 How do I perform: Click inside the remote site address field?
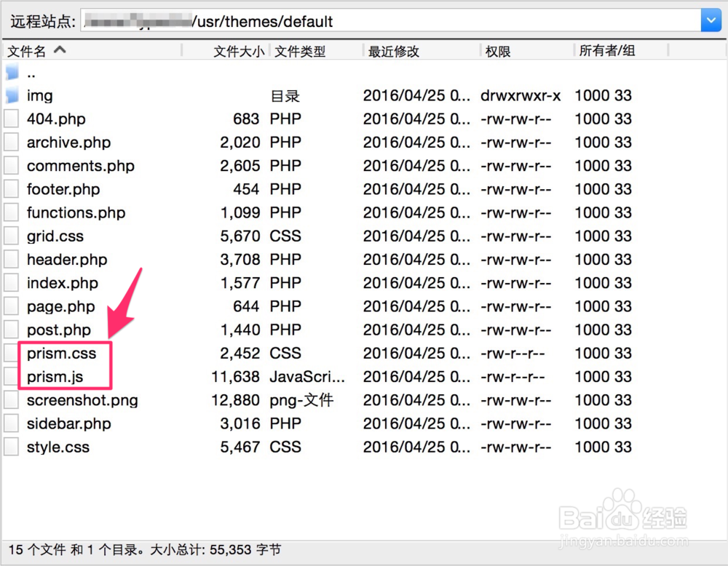[x=364, y=20]
